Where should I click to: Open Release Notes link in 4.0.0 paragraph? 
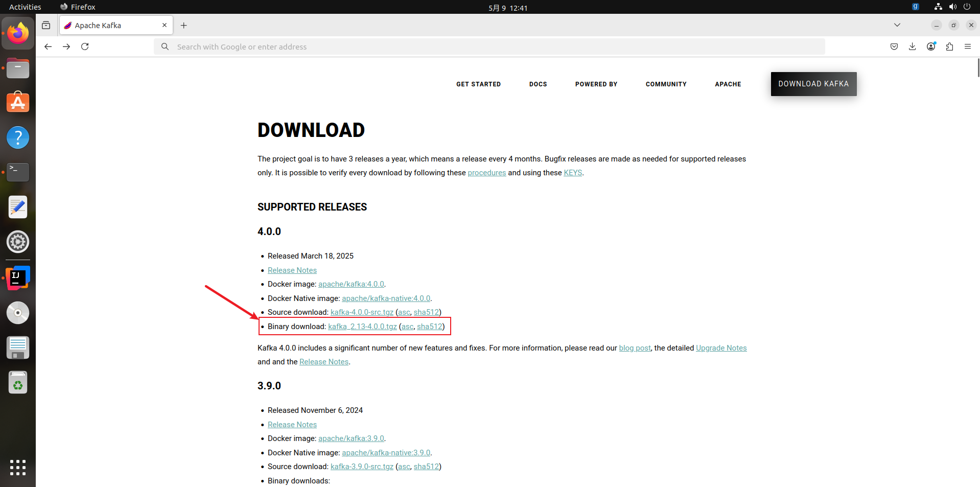coord(324,362)
